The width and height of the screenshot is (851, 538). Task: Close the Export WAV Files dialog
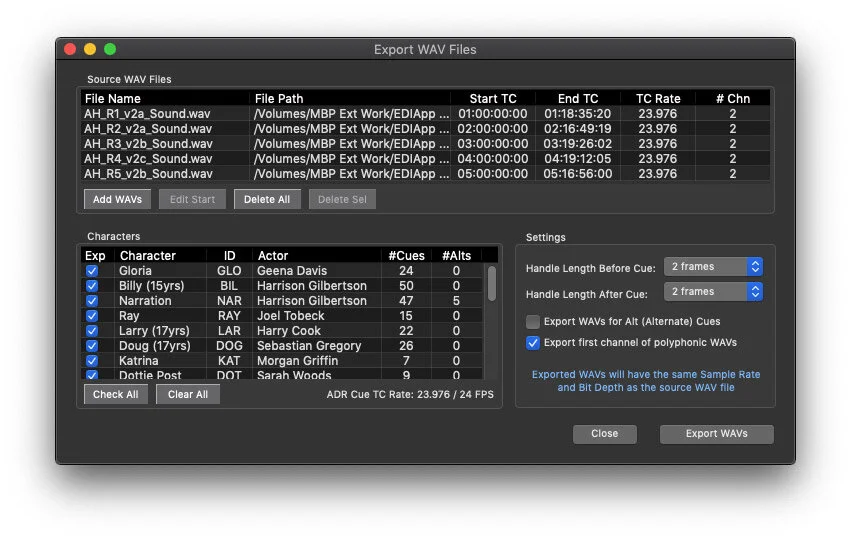605,434
